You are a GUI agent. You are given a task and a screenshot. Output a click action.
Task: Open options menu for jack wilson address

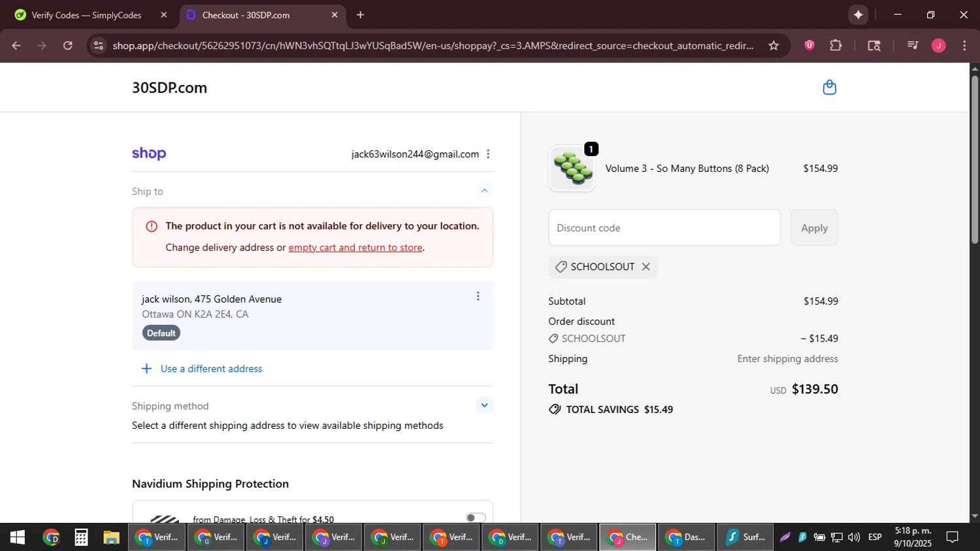coord(478,296)
